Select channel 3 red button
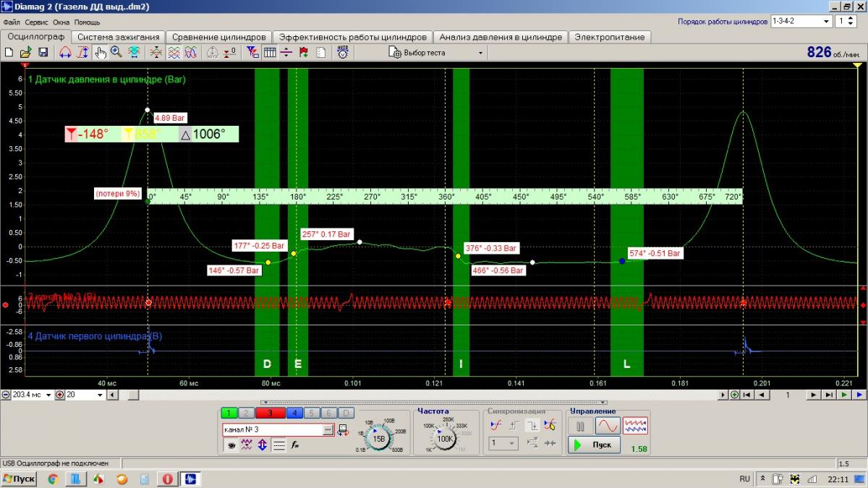Image resolution: width=868 pixels, height=488 pixels. [x=270, y=413]
